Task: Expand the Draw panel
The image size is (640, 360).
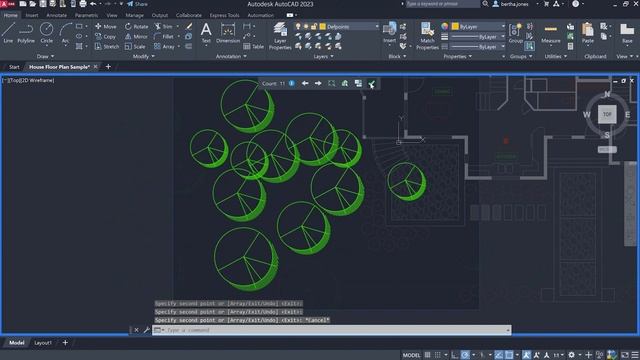Action: (45, 56)
